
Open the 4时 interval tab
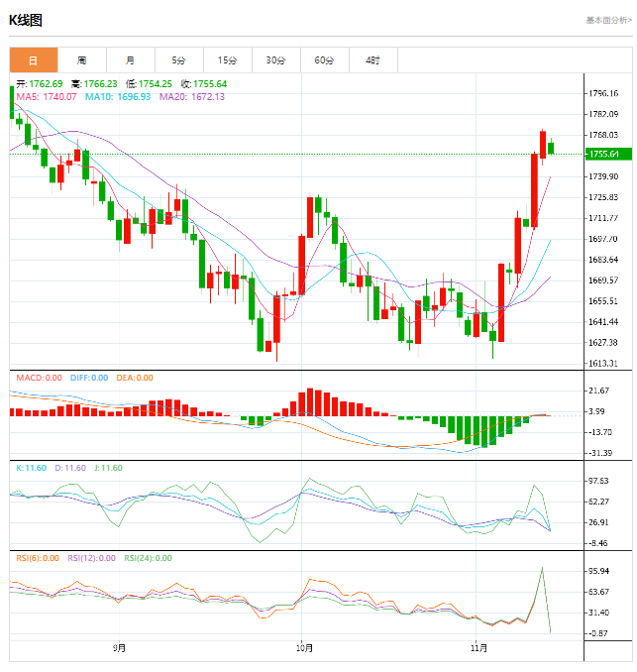click(x=373, y=60)
